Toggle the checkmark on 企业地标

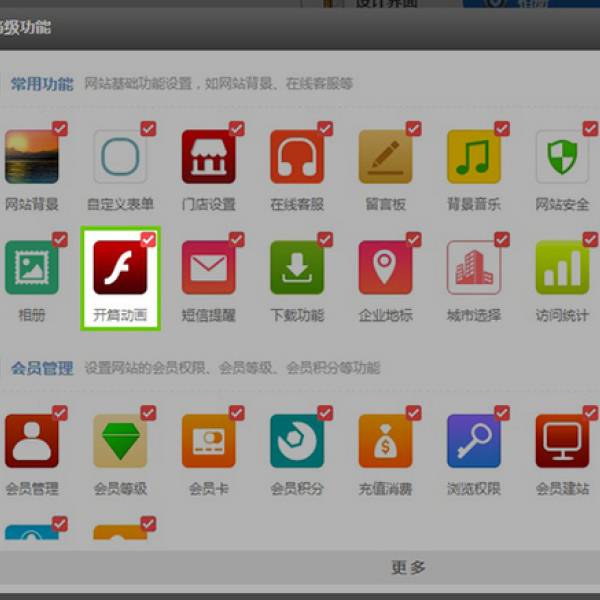pyautogui.click(x=414, y=240)
